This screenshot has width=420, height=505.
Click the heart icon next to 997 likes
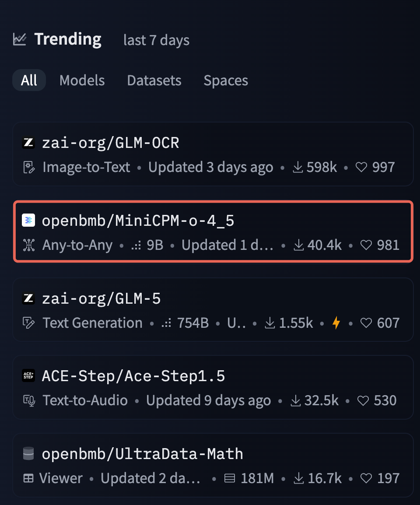coord(361,167)
